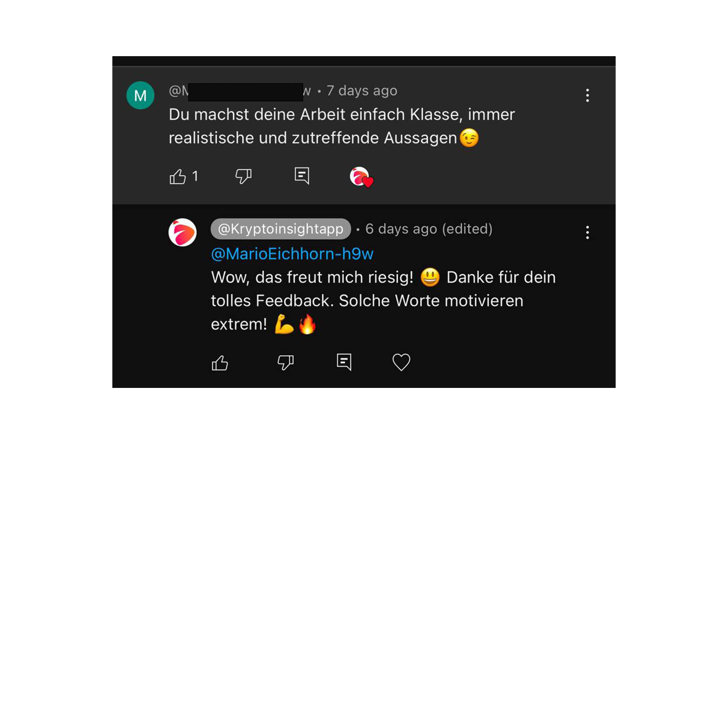Tap the '6 days ago (edited)' timestamp
This screenshot has height=728, width=728.
pos(429,229)
